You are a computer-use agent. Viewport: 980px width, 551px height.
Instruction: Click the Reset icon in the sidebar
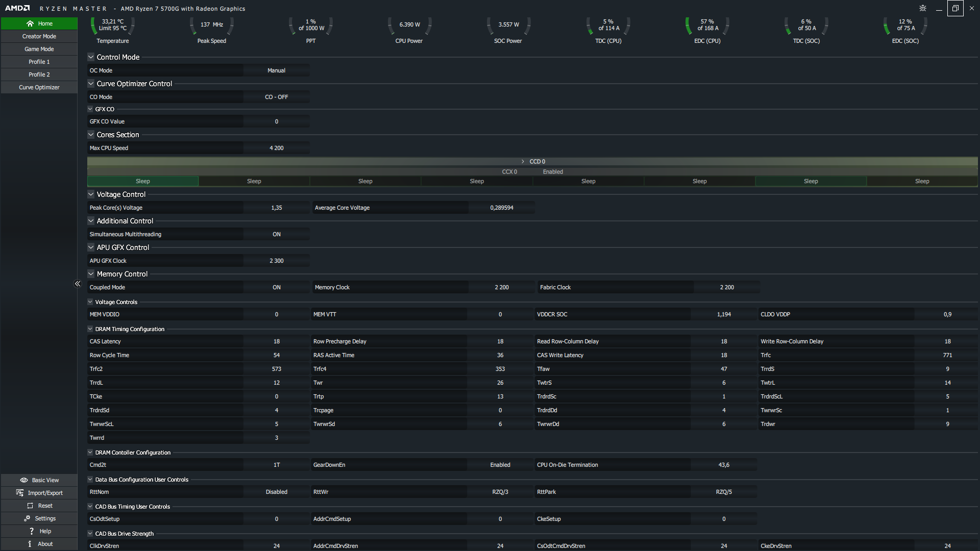[x=30, y=506]
